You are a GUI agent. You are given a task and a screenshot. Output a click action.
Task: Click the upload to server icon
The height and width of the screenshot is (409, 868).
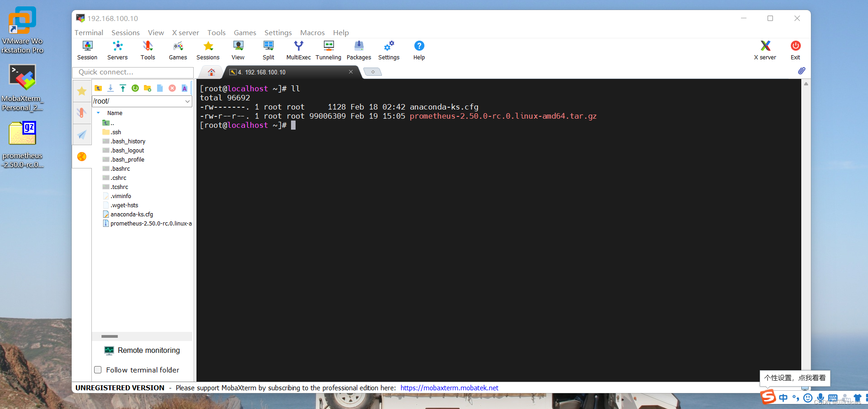[x=123, y=88]
